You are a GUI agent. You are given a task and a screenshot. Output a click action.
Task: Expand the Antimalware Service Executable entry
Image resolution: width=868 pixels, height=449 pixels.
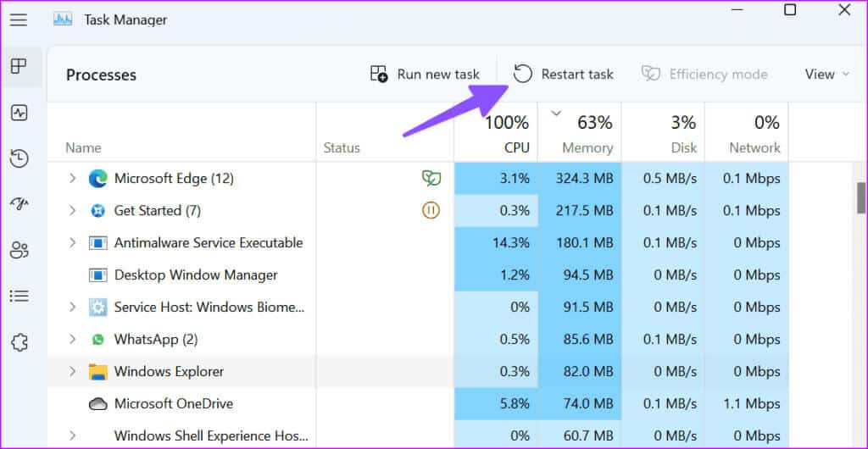[72, 243]
